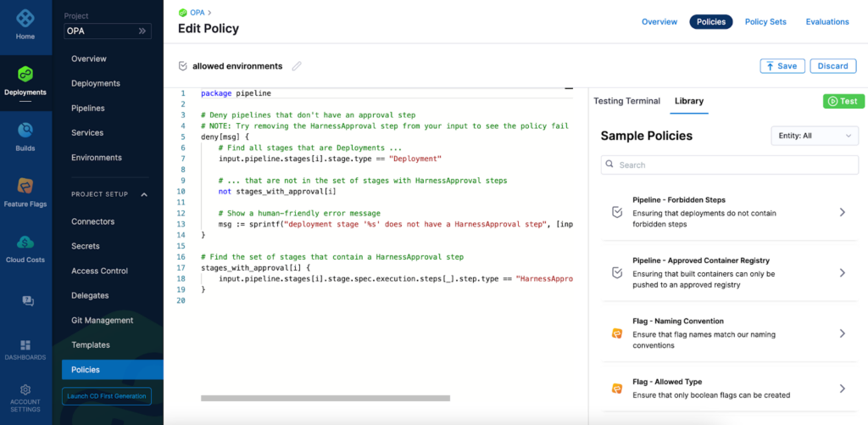Open Templates in the sidebar
Screen dimensions: 868x425
pyautogui.click(x=90, y=344)
